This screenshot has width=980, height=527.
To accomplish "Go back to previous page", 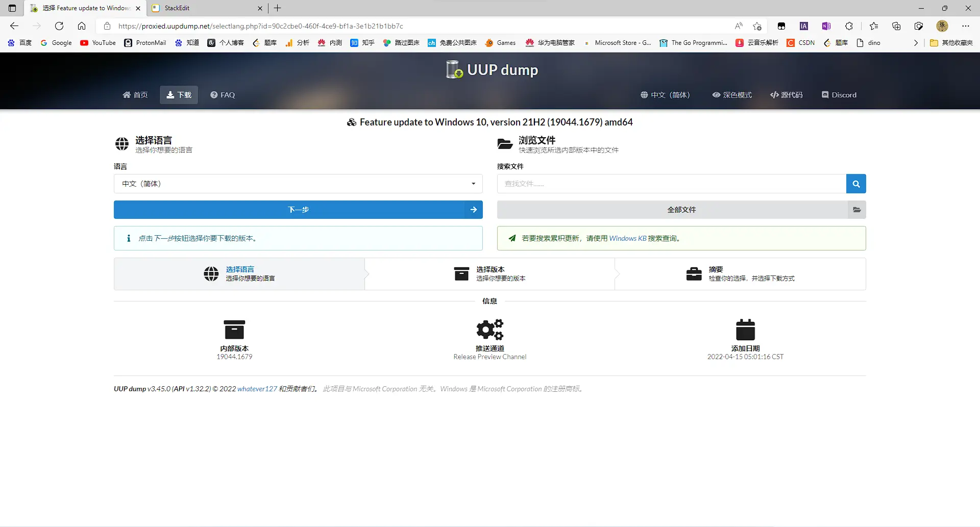I will [x=14, y=26].
